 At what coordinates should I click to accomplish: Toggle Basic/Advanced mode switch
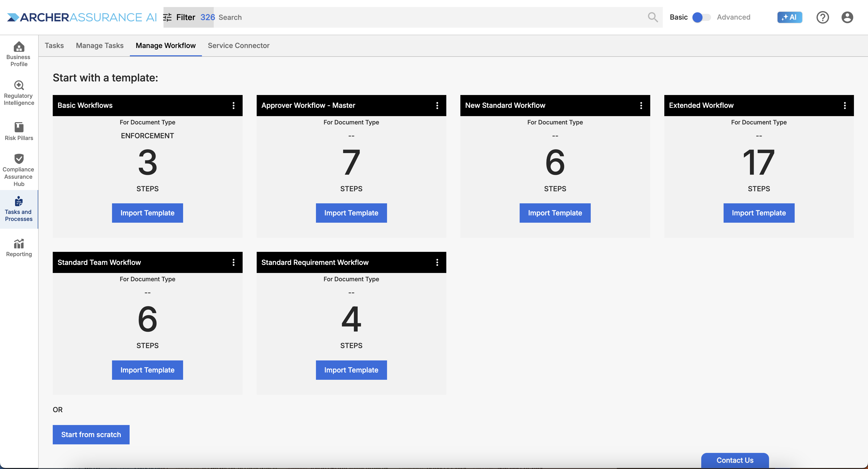(701, 17)
